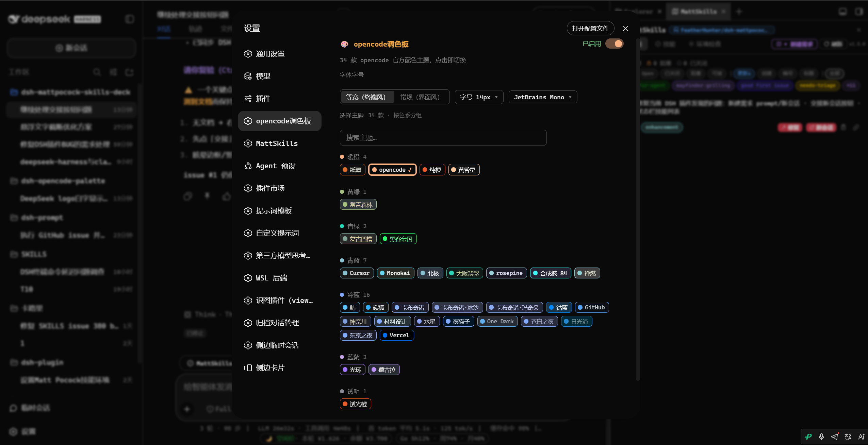This screenshot has width=868, height=445.
Task: Click the plus new-tab icon in right panel
Action: coord(739,12)
